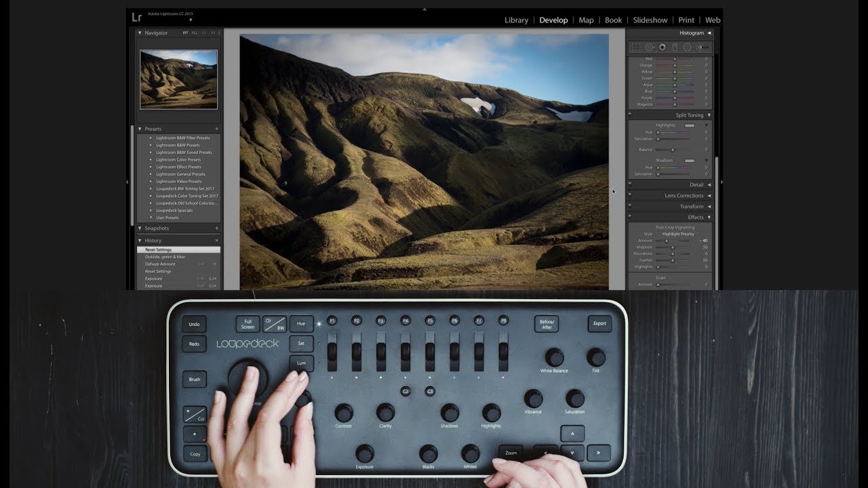Image resolution: width=868 pixels, height=488 pixels.
Task: Open the Print module
Action: click(x=686, y=20)
